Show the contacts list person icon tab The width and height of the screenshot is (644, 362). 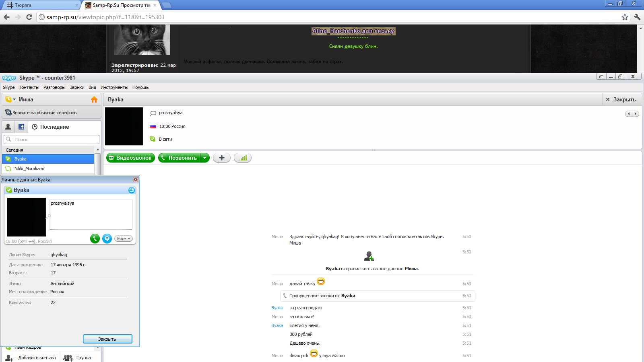(8, 127)
